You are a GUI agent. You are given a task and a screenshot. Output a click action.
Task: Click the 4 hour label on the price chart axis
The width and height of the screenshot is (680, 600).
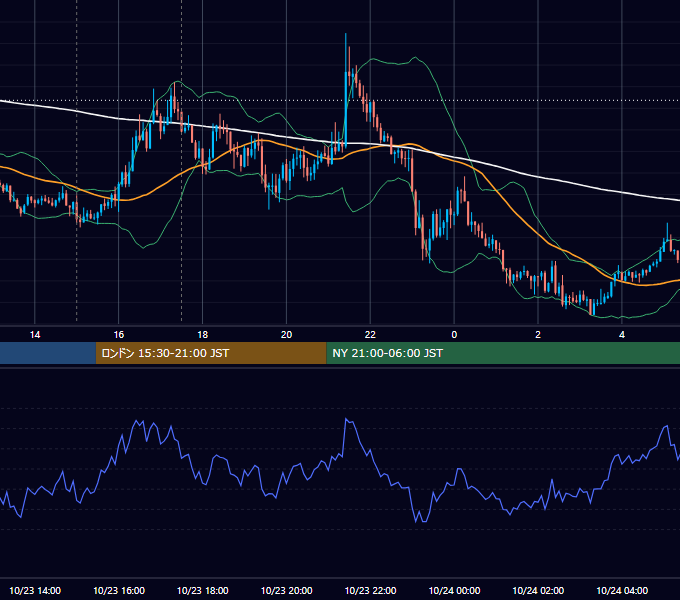622,335
